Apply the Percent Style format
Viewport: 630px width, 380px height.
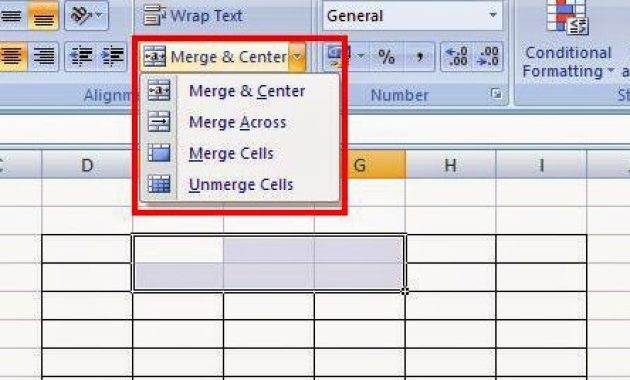pos(386,57)
